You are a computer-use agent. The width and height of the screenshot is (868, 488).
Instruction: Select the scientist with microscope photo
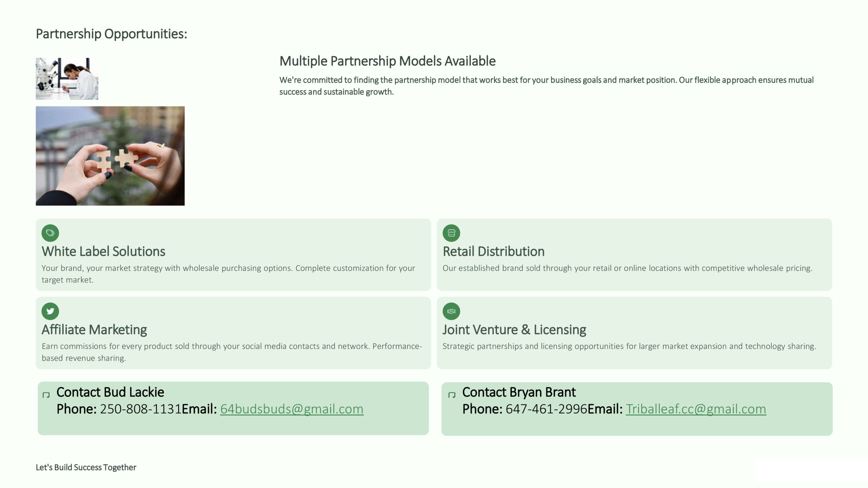click(67, 79)
